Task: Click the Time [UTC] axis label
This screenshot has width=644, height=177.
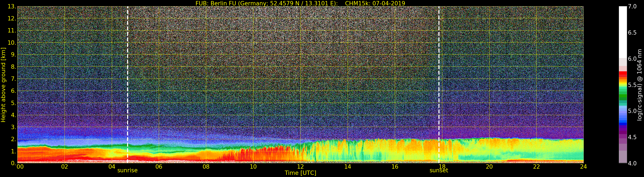Action: point(300,173)
